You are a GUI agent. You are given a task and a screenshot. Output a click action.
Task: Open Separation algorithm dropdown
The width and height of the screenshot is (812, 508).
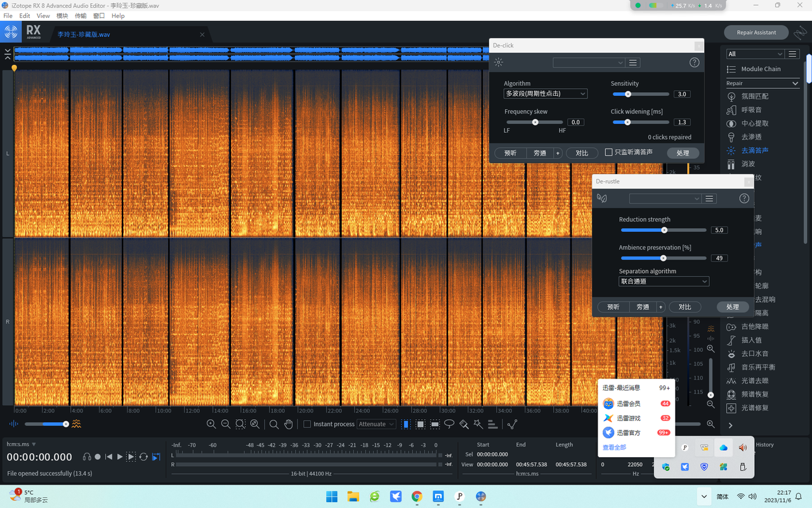[x=664, y=281]
